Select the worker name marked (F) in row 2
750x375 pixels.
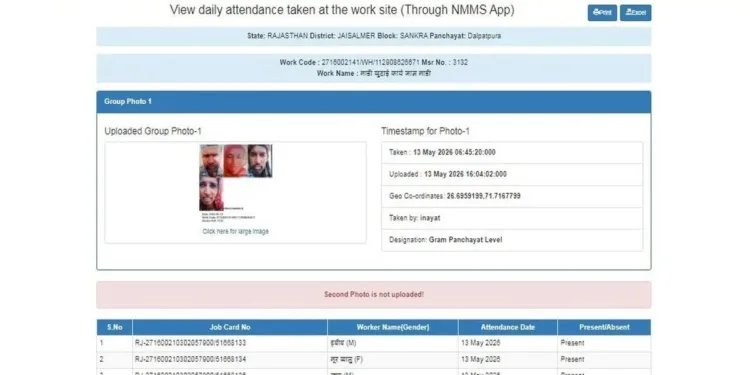(x=348, y=359)
